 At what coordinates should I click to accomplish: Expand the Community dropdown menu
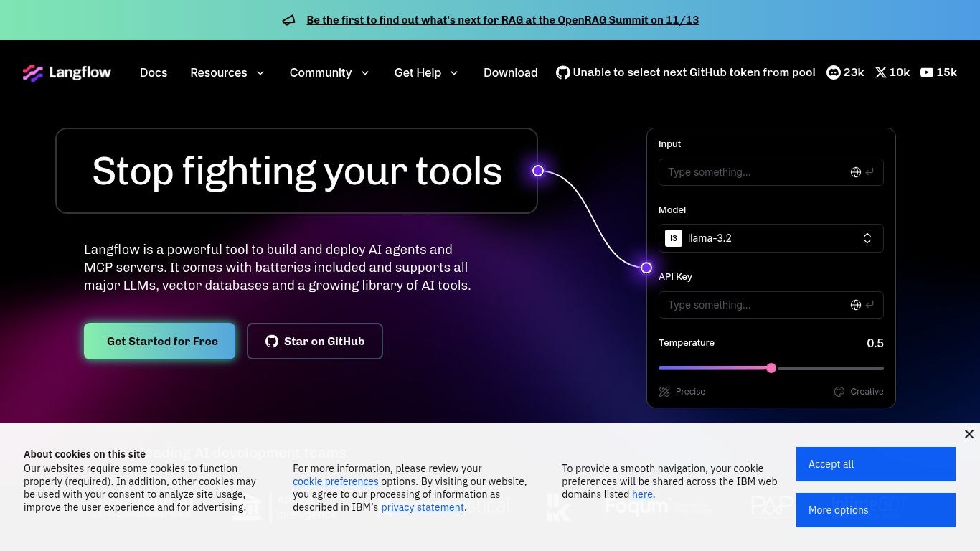[x=329, y=72]
